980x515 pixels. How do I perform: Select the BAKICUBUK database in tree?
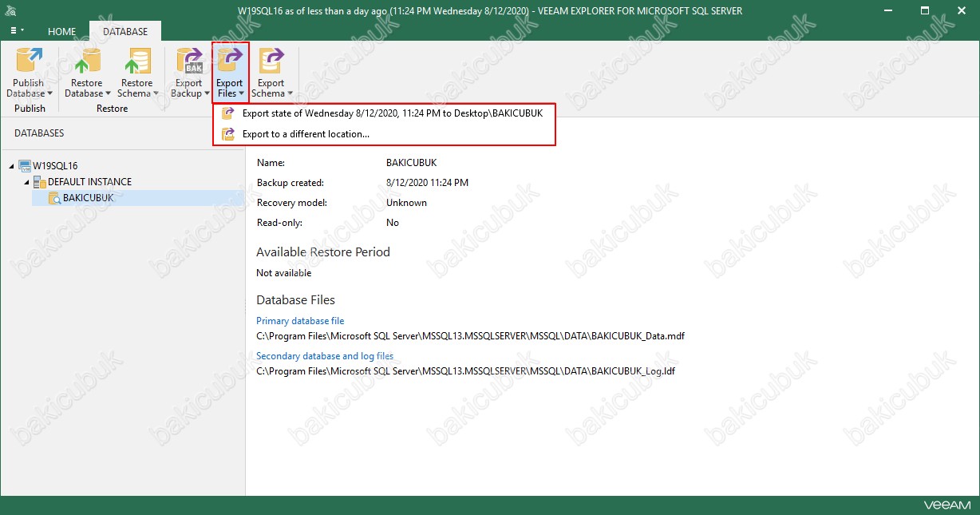[88, 197]
